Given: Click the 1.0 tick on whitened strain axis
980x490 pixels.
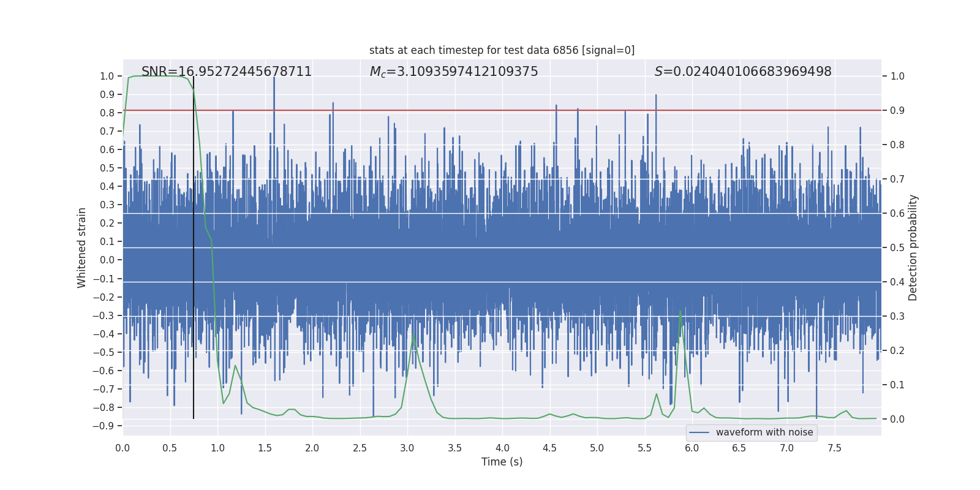Looking at the screenshot, I should [107, 77].
